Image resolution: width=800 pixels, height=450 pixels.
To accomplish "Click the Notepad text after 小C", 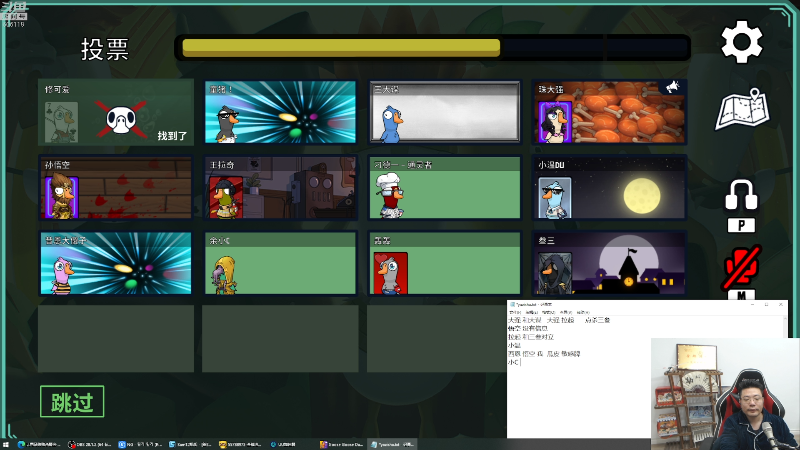I will coord(521,362).
